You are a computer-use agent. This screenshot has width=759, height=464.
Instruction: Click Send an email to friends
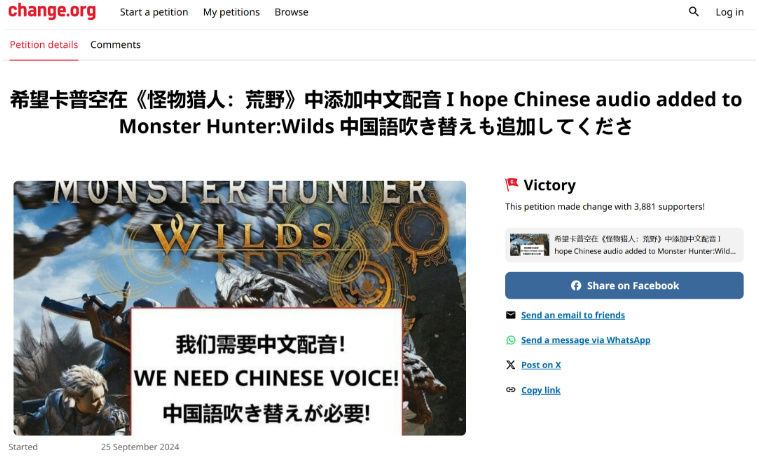[573, 315]
